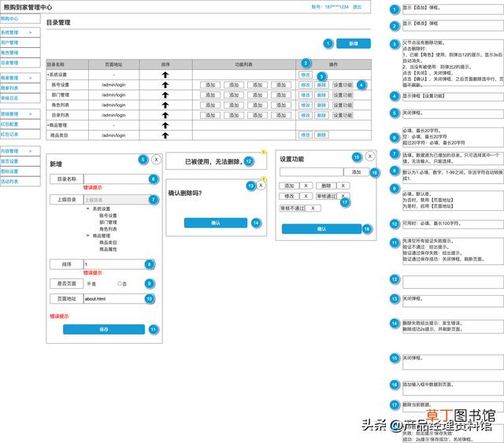The image size is (504, 443).
Task: Click 确认 in the 设置功能 dialog
Action: click(x=321, y=229)
